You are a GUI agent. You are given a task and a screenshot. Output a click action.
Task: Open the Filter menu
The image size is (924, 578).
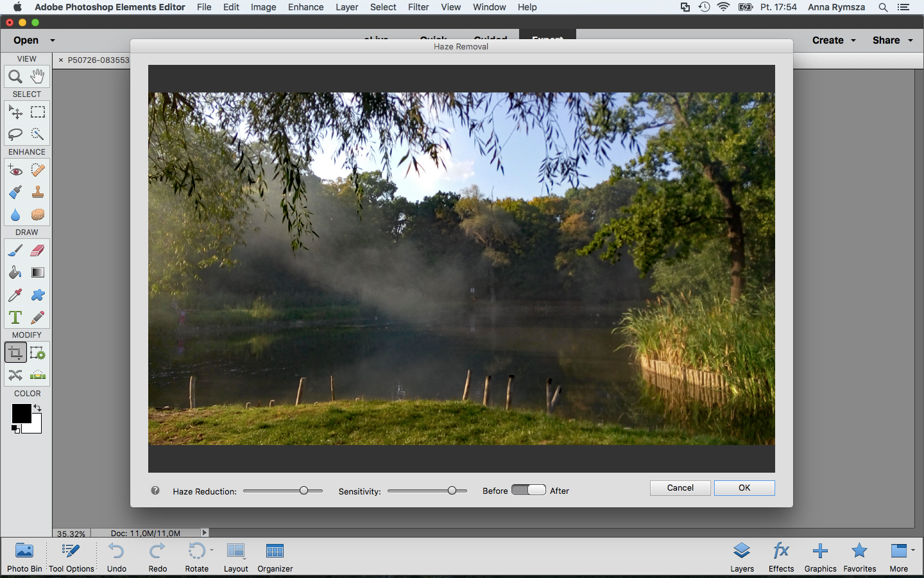coord(418,7)
